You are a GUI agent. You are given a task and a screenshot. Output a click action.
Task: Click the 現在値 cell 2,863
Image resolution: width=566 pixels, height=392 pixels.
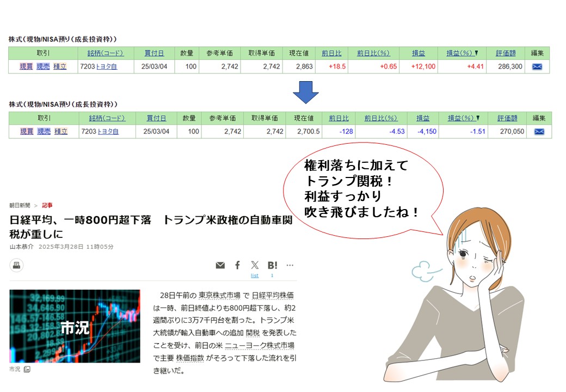304,66
